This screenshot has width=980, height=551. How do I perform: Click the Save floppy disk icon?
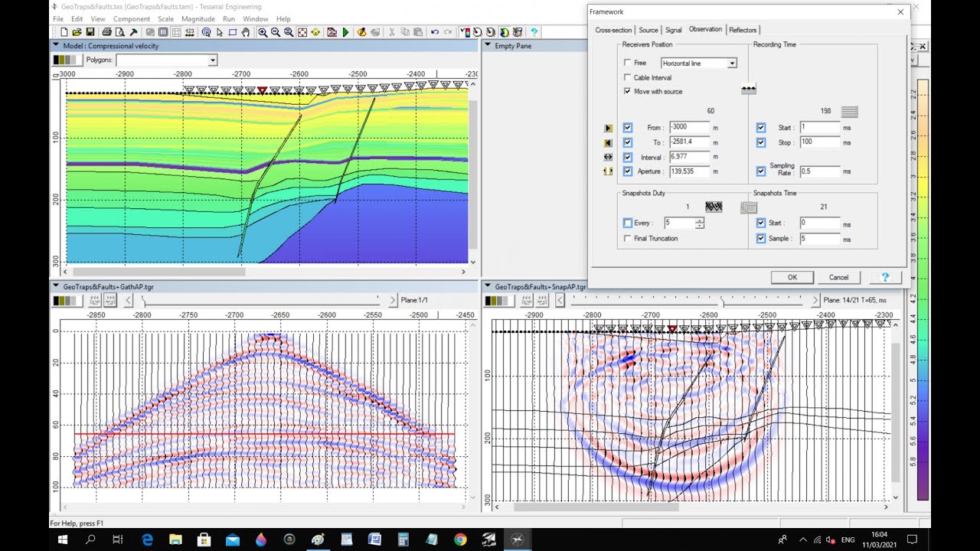point(90,32)
